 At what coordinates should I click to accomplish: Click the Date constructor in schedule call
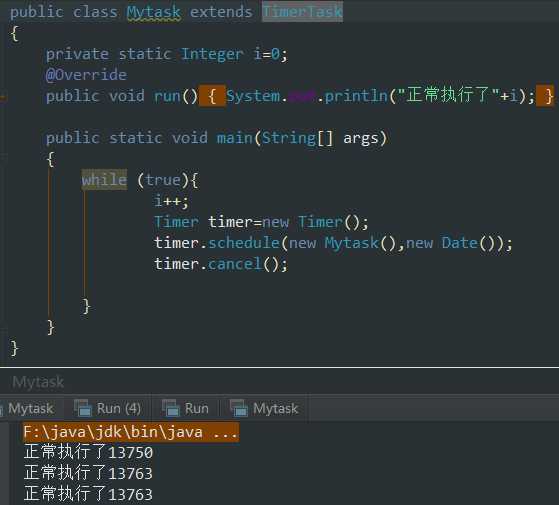(x=459, y=243)
